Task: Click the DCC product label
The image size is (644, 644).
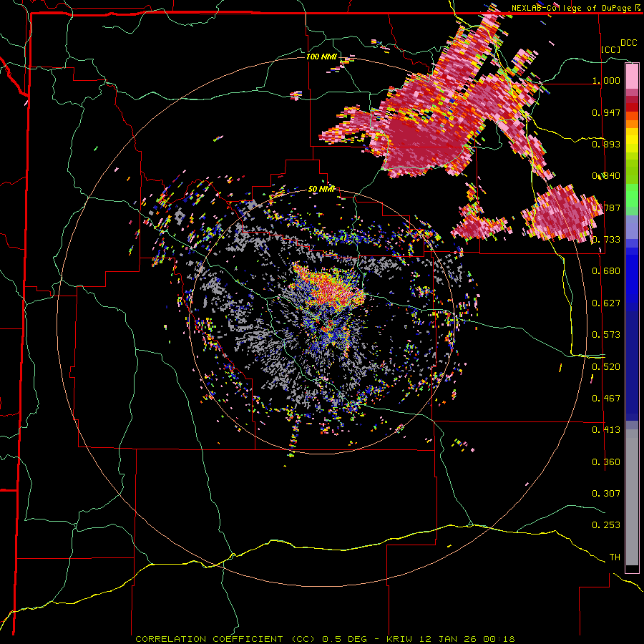Action: pos(628,43)
